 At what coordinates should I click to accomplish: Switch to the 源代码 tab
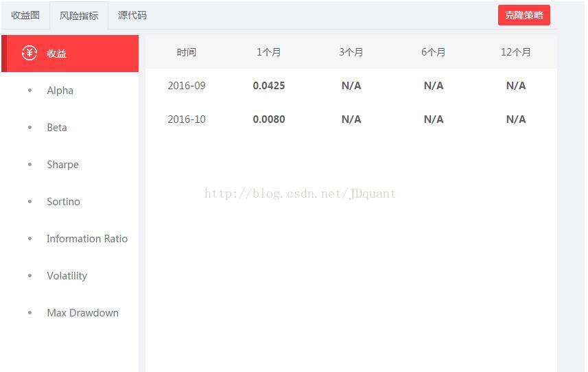[x=132, y=15]
